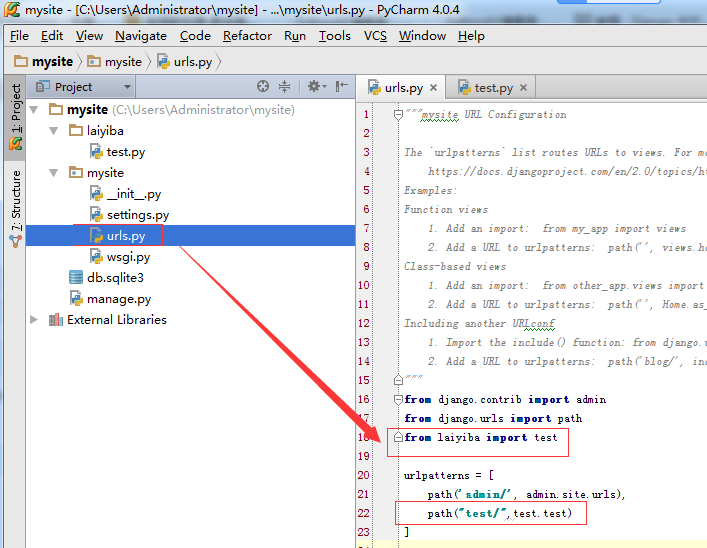Close the urls.py editor tab
Screen dimensions: 707x548
pos(433,88)
